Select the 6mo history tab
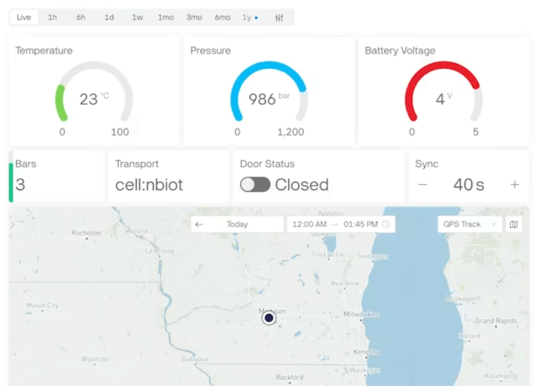The image size is (536, 392). coord(222,18)
